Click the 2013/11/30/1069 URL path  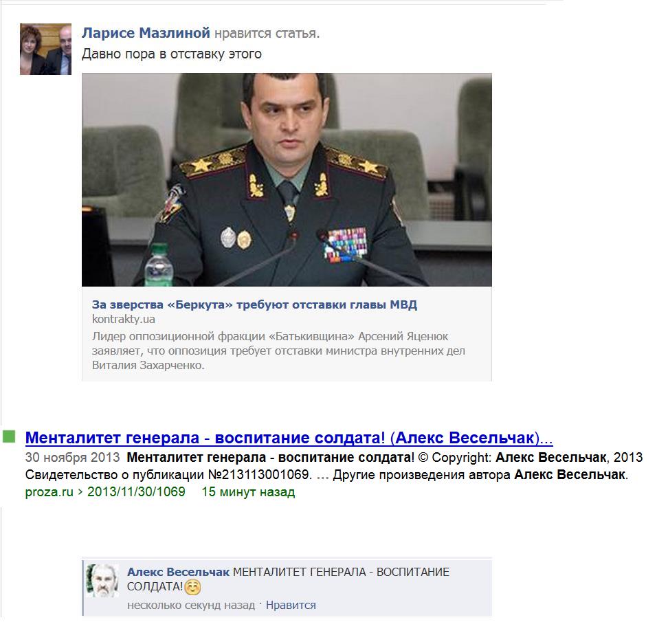136,491
